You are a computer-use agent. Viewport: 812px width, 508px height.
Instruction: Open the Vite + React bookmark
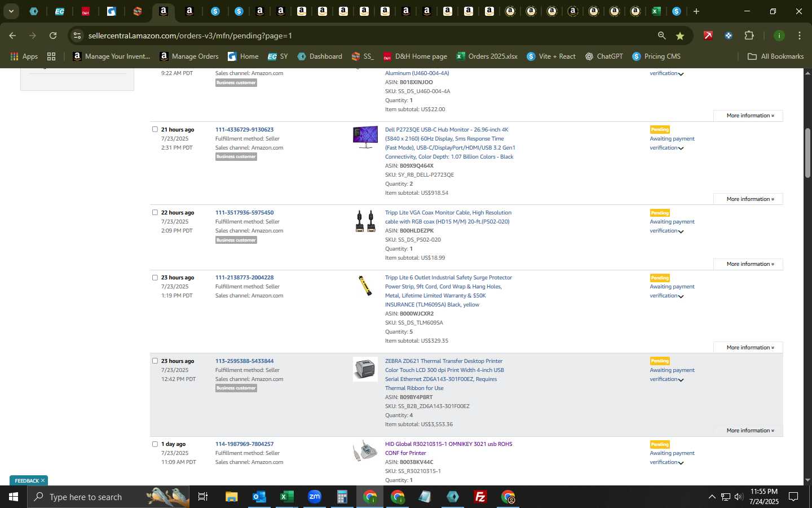551,56
